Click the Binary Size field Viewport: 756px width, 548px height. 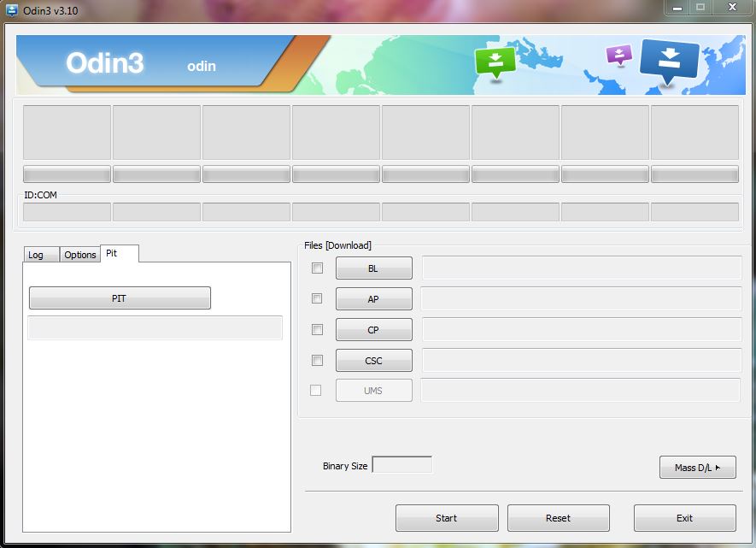[402, 465]
